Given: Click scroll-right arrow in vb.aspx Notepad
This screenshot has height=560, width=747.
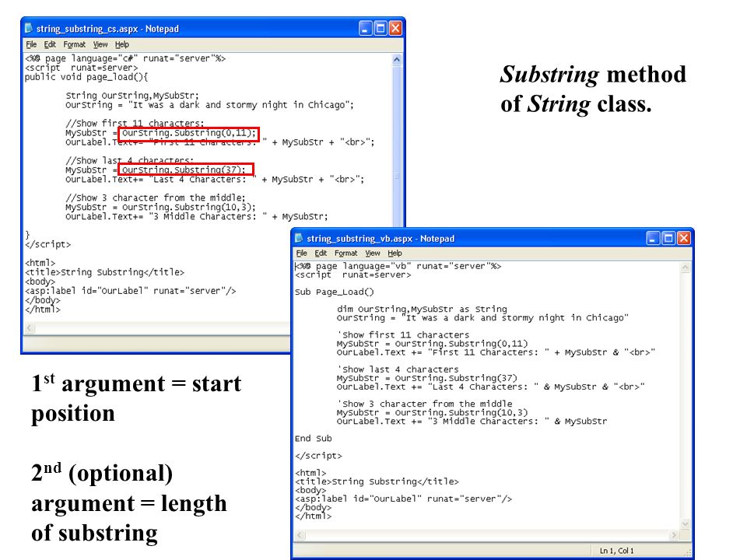Looking at the screenshot, I should click(674, 535).
